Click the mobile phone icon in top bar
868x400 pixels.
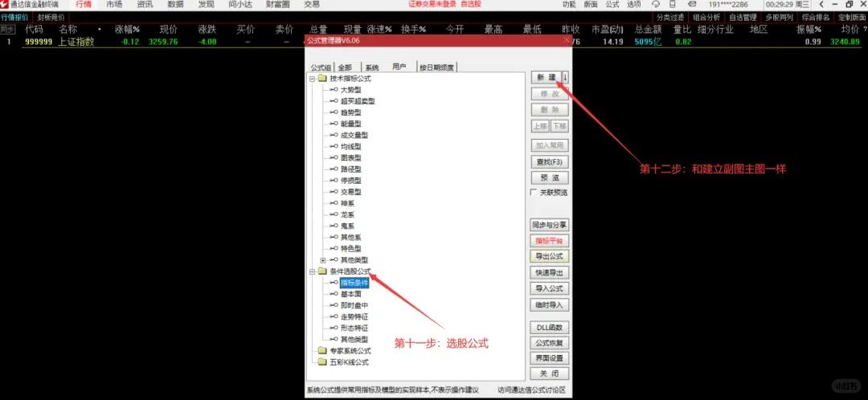point(673,5)
